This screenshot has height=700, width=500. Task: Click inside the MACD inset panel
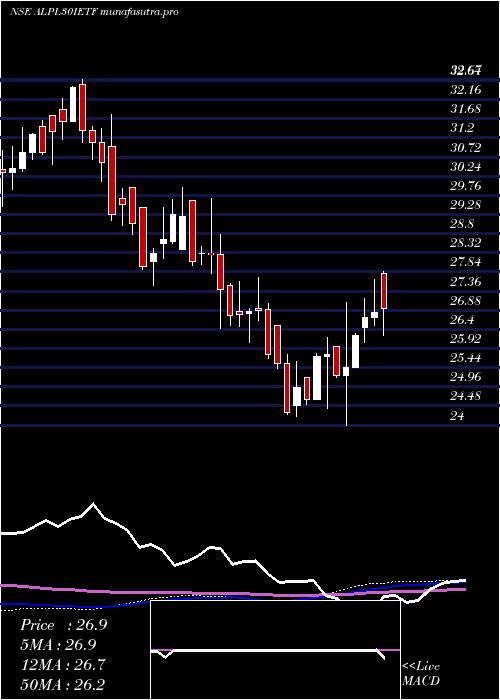[x=275, y=650]
